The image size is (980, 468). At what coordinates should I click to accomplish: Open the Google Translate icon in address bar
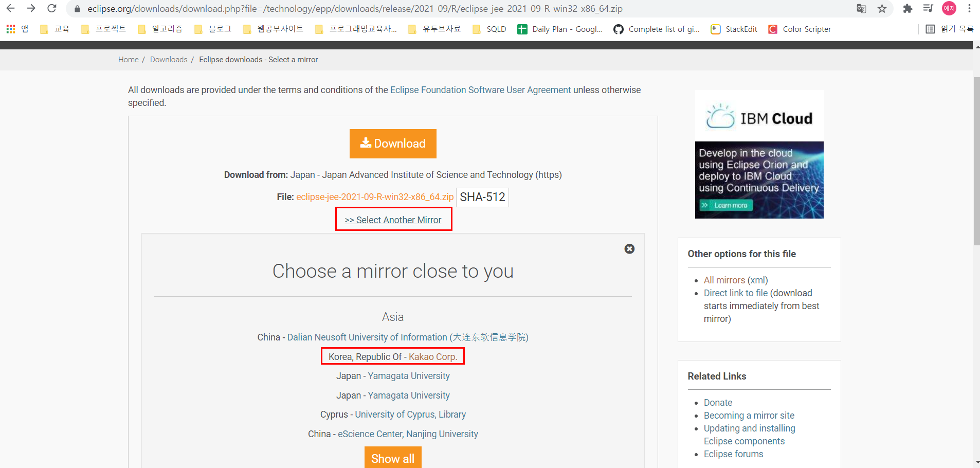coord(861,9)
